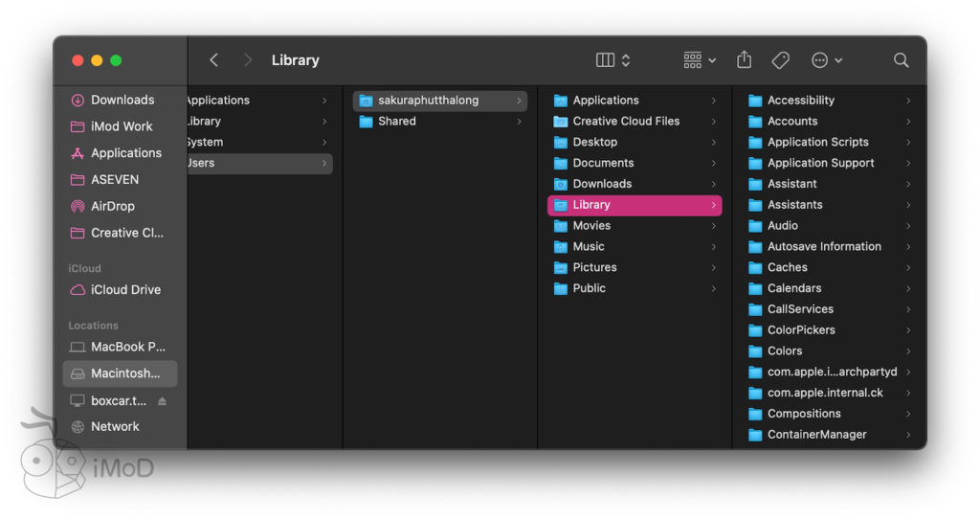Open search with the magnifier icon
980x520 pixels.
pos(901,59)
